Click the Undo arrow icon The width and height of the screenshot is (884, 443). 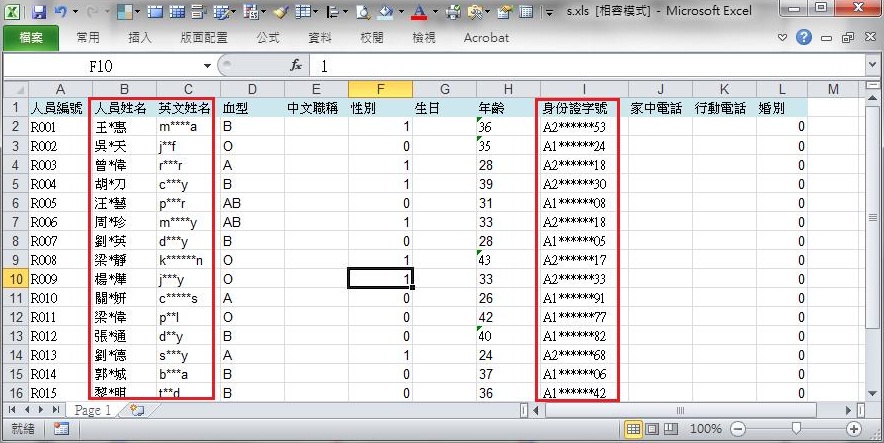(x=62, y=12)
